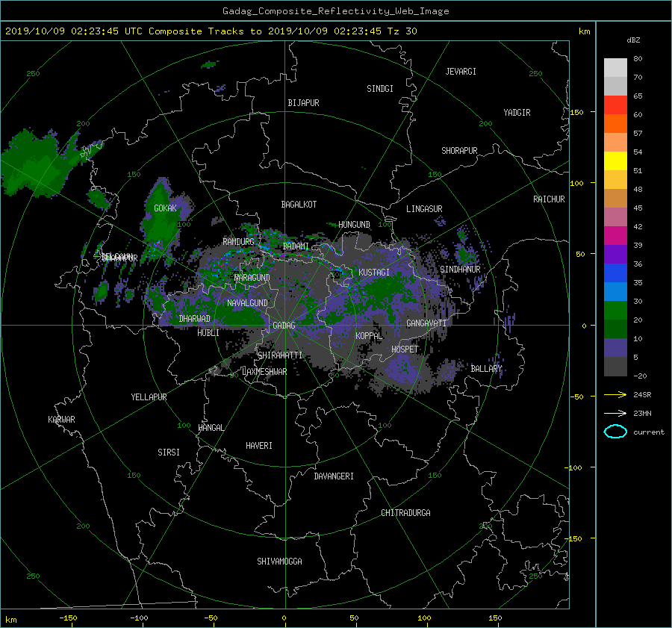Screen dimensions: 672x628
Task: Click the white 23MN arrow legend icon
Action: (615, 413)
